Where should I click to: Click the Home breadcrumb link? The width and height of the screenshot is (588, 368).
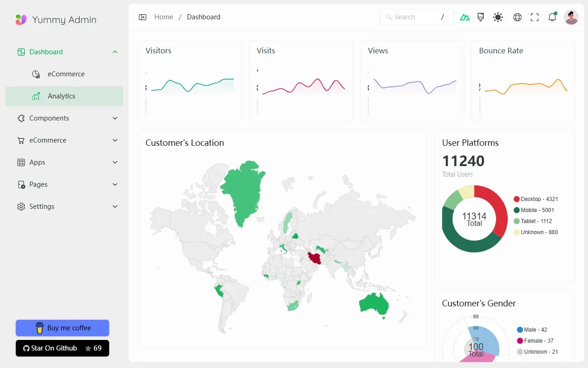pyautogui.click(x=164, y=17)
